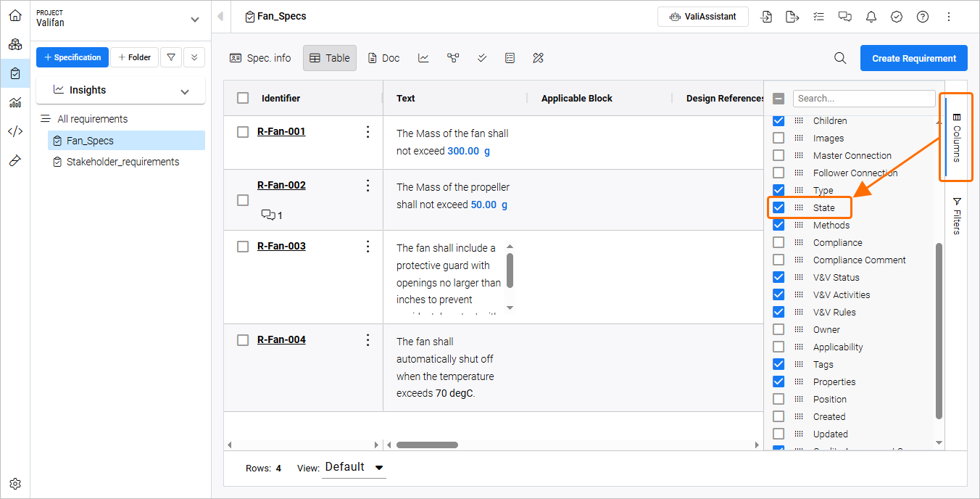980x499 pixels.
Task: Click the Create Requirement button
Action: coord(913,58)
